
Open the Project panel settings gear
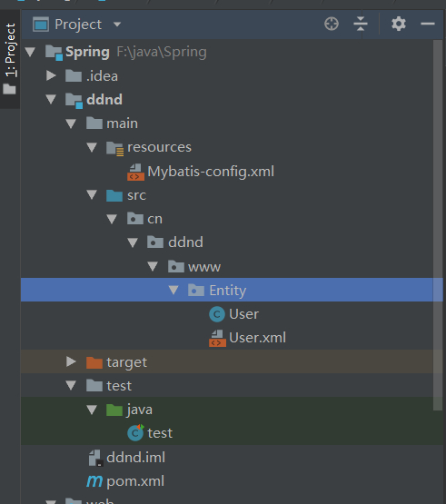(399, 25)
